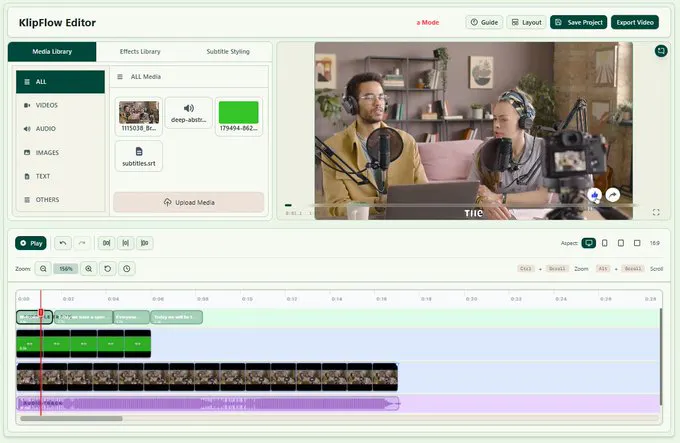Image resolution: width=680 pixels, height=443 pixels.
Task: Open the Layout options
Action: pos(526,22)
